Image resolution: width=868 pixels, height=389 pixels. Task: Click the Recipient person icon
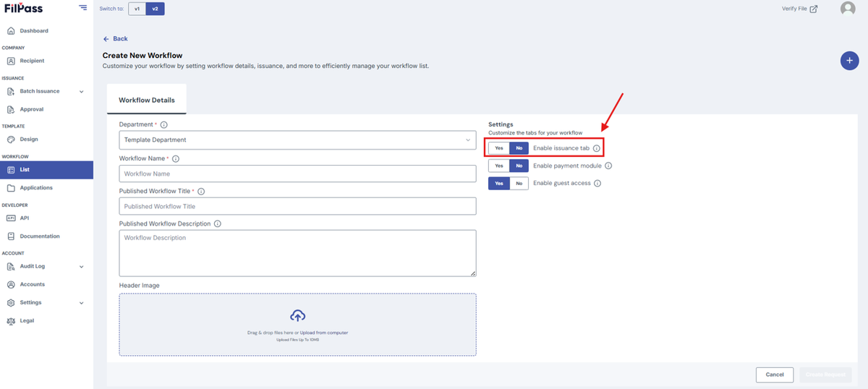coord(11,61)
